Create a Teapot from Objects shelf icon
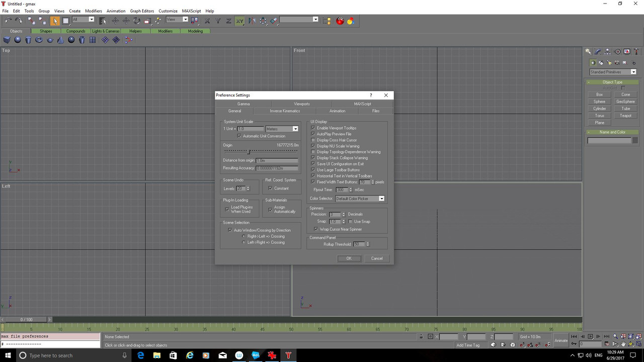The image size is (644, 362). tap(49, 40)
